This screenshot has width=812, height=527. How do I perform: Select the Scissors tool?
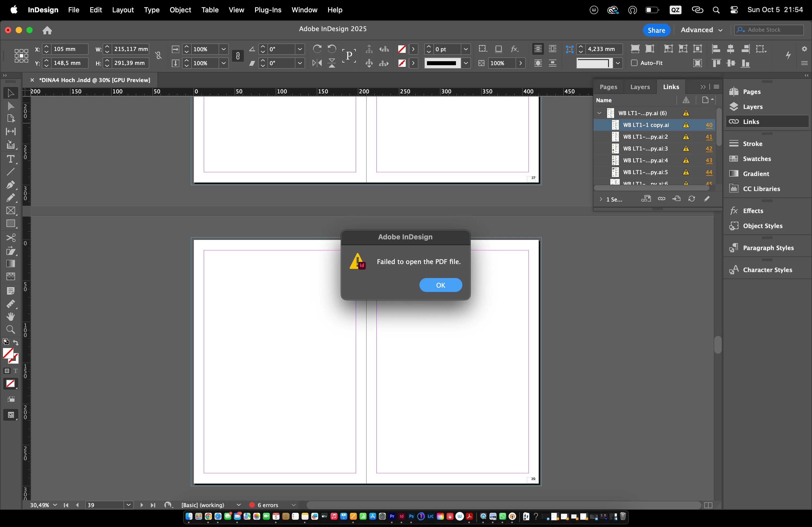(10, 237)
